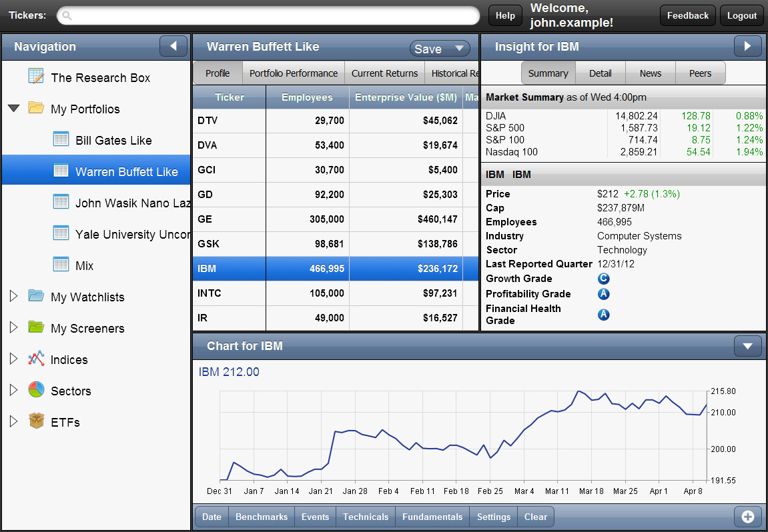The width and height of the screenshot is (768, 532).
Task: Click the My Watchlists folder icon
Action: pyautogui.click(x=36, y=295)
